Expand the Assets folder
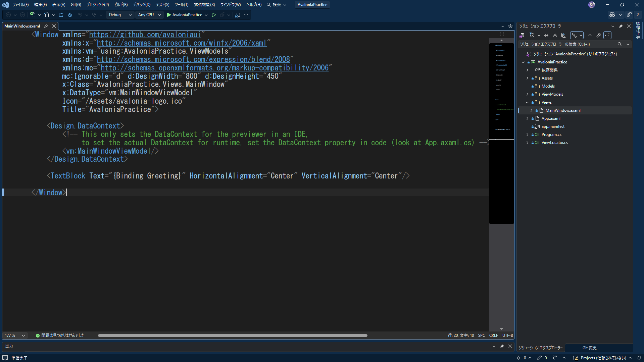The width and height of the screenshot is (644, 362). click(528, 78)
